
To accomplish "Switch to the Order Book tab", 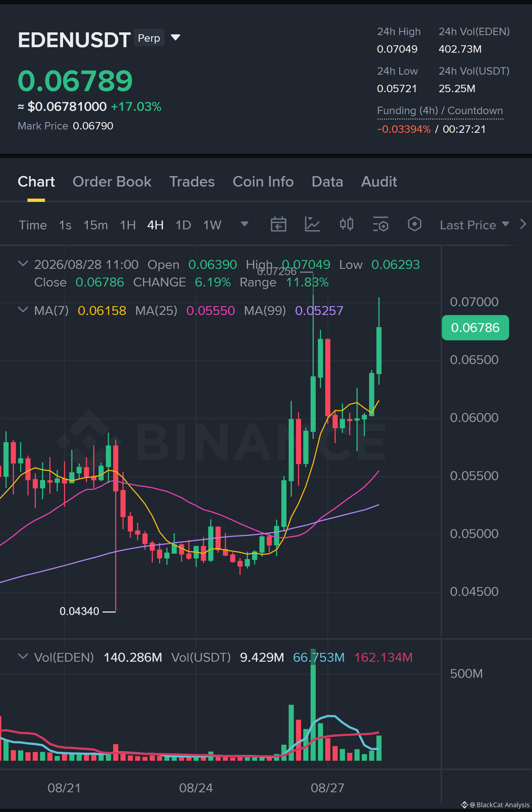I will point(112,182).
